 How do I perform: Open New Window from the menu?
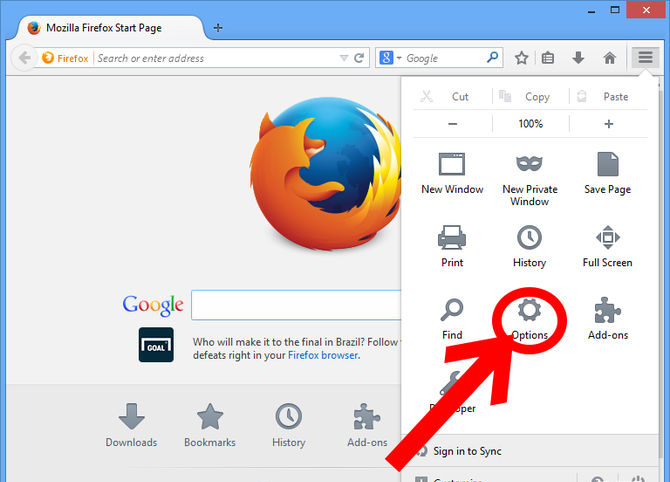click(x=452, y=173)
